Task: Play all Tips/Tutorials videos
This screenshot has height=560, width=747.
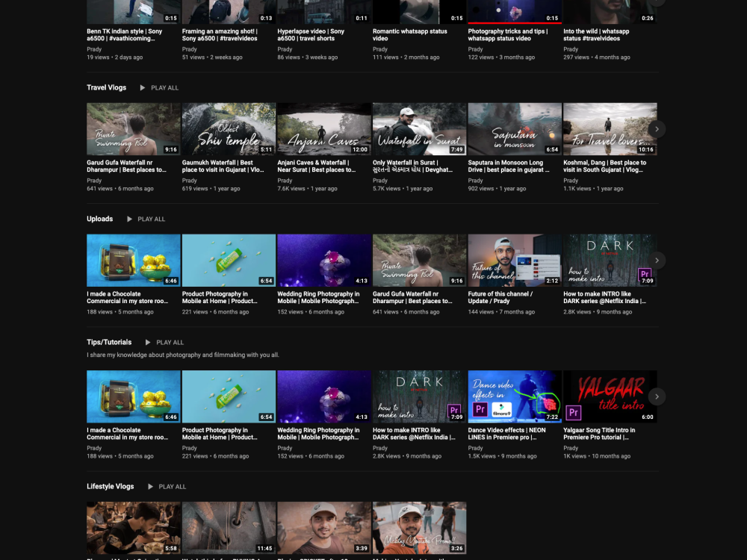Action: 170,343
